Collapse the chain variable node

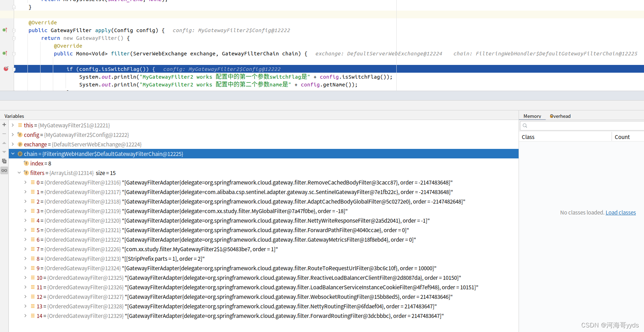13,153
